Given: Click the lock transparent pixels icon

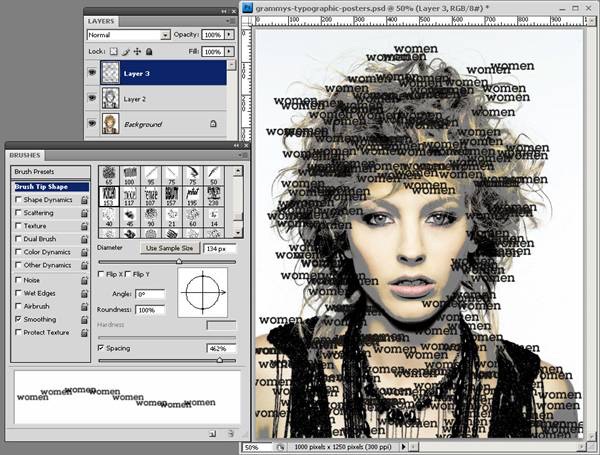Looking at the screenshot, I should (x=113, y=50).
